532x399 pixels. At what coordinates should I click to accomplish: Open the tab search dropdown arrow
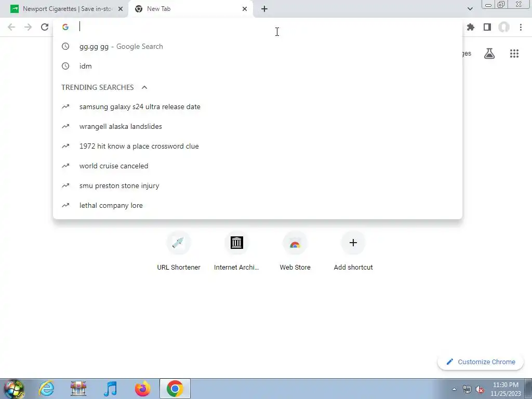pyautogui.click(x=470, y=9)
